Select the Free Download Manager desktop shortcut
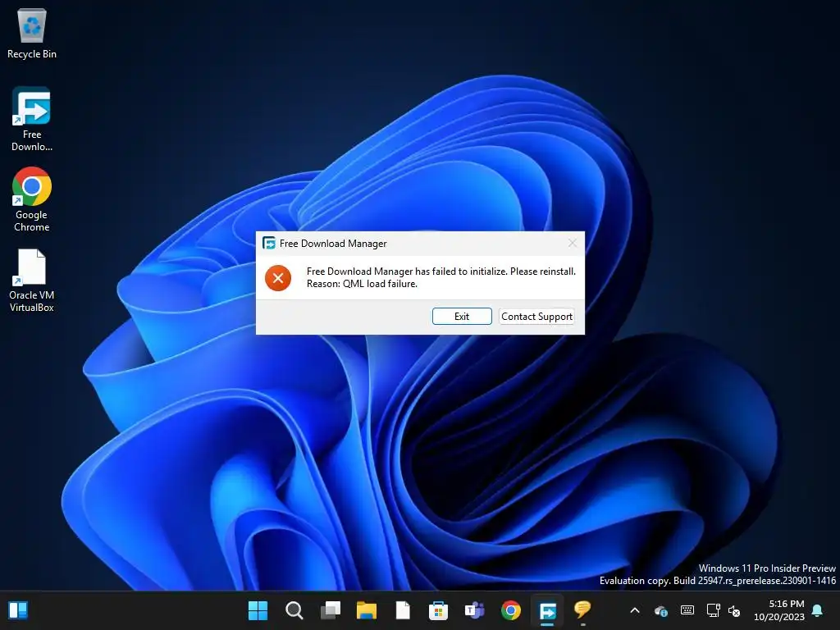 [x=32, y=119]
